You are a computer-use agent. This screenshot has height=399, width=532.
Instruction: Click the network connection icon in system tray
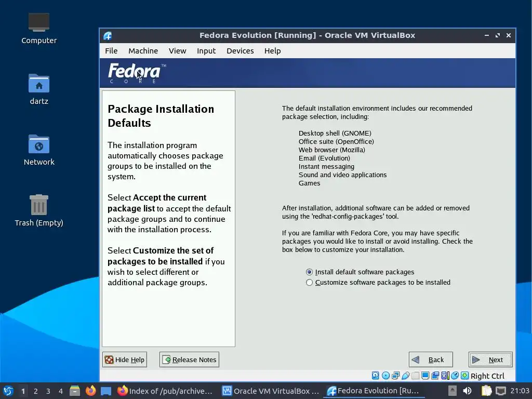(500, 391)
